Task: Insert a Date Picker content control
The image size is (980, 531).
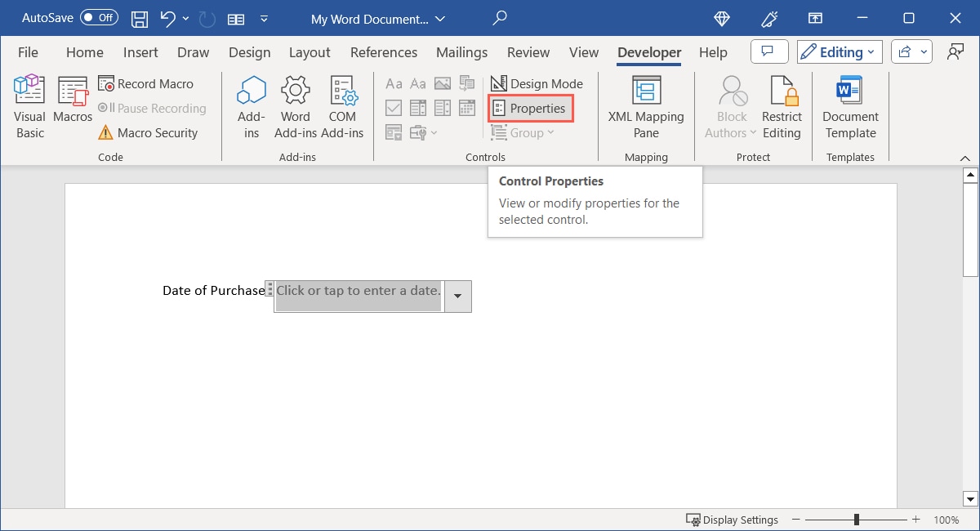Action: [467, 107]
